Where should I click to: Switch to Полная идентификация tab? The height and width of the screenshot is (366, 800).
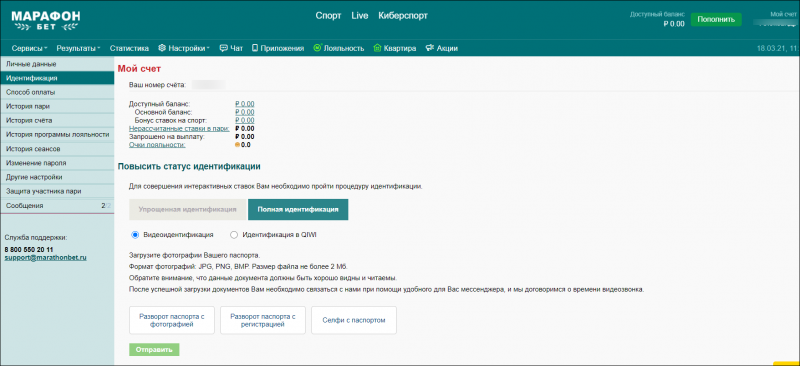pos(298,209)
